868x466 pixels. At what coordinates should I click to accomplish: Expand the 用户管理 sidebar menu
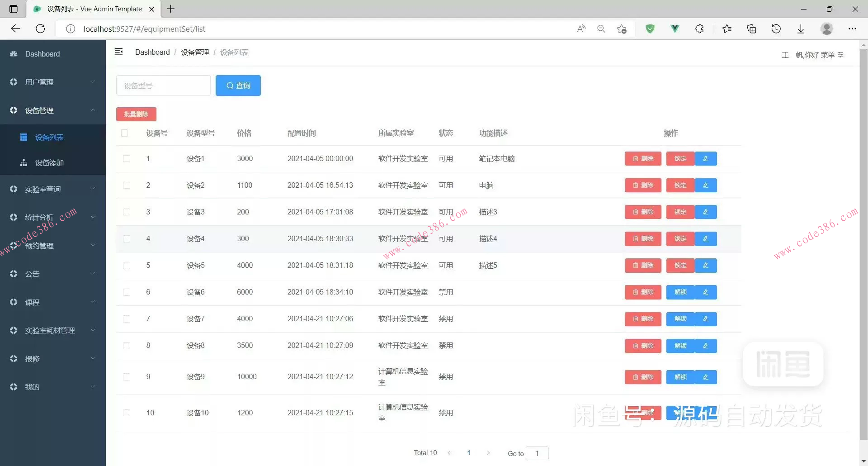[53, 82]
